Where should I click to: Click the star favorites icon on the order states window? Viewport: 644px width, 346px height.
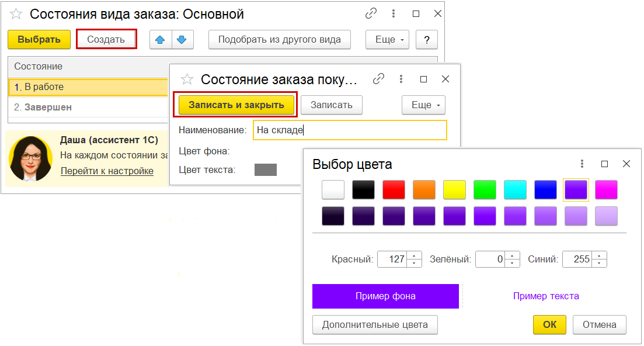(x=15, y=13)
